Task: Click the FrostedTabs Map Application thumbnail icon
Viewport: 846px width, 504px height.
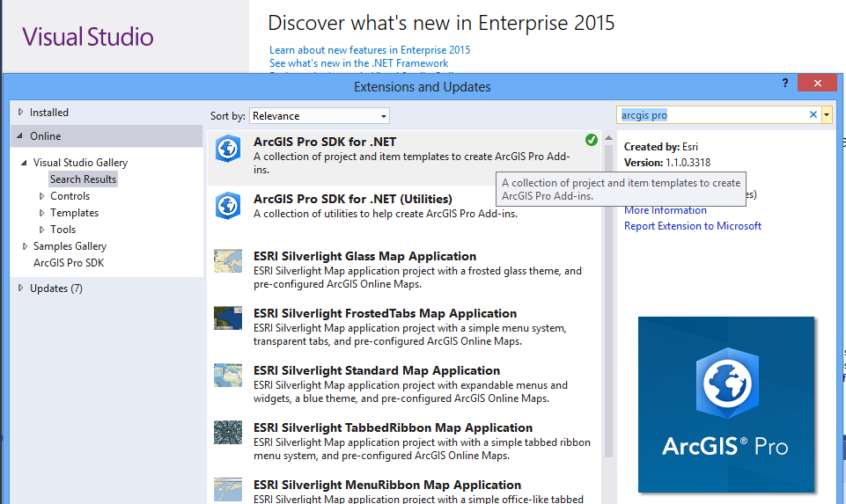Action: [x=228, y=318]
